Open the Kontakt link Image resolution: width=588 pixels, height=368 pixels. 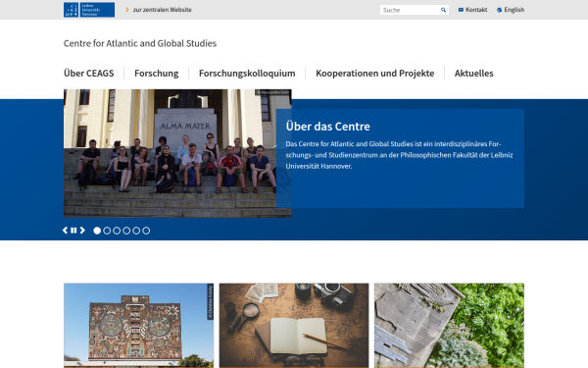[x=476, y=10]
